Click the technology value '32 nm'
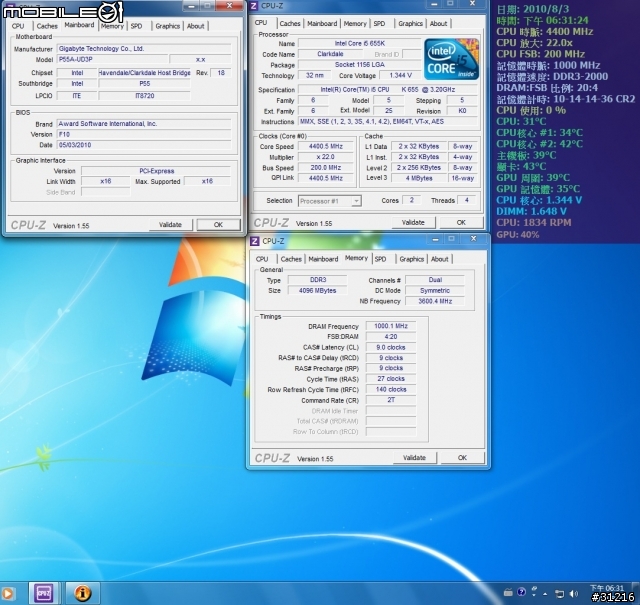The width and height of the screenshot is (640, 605). pos(315,76)
